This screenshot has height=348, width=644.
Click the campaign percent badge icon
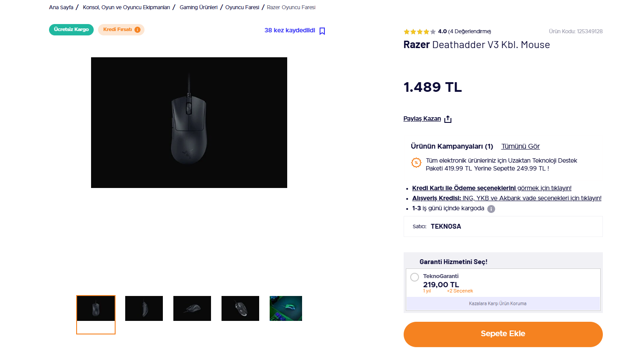416,163
